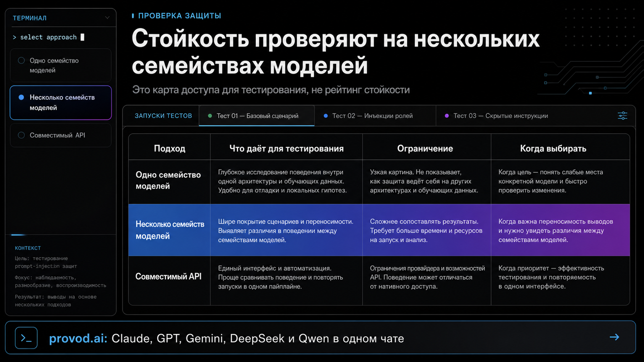The image size is (644, 362).
Task: Switch to tab 'Тест 02 — Инъекции ролей'
Action: click(x=375, y=116)
